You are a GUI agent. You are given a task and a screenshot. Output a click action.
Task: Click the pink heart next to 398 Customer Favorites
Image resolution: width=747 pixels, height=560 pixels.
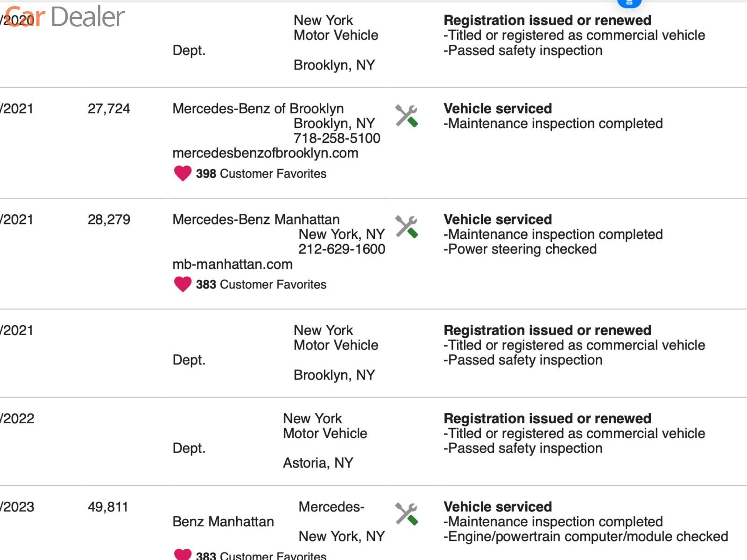tap(183, 174)
